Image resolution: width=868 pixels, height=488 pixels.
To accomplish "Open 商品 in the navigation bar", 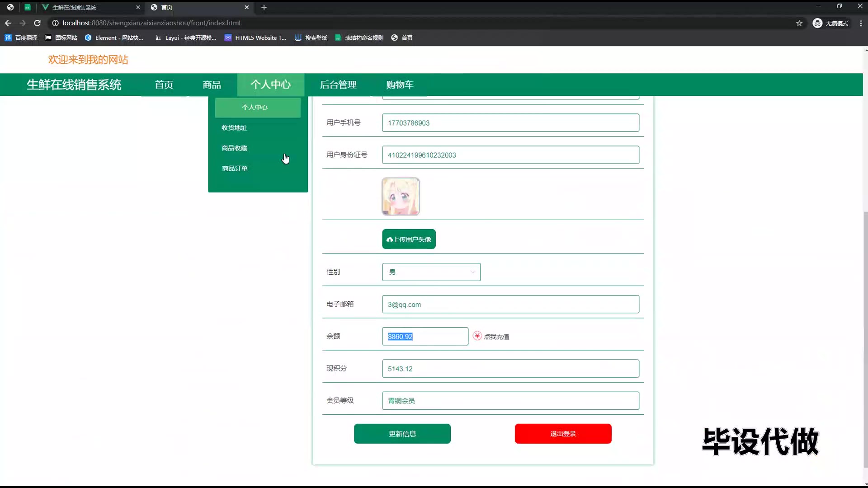I will point(212,84).
